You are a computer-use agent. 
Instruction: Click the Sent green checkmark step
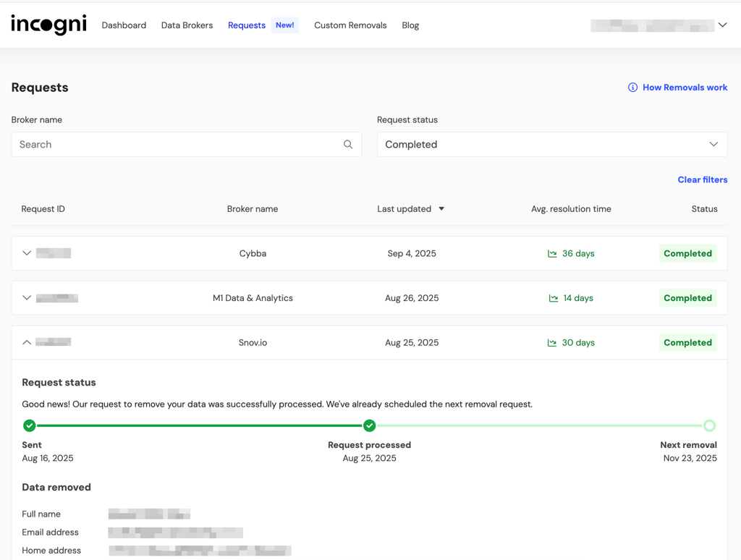(29, 426)
